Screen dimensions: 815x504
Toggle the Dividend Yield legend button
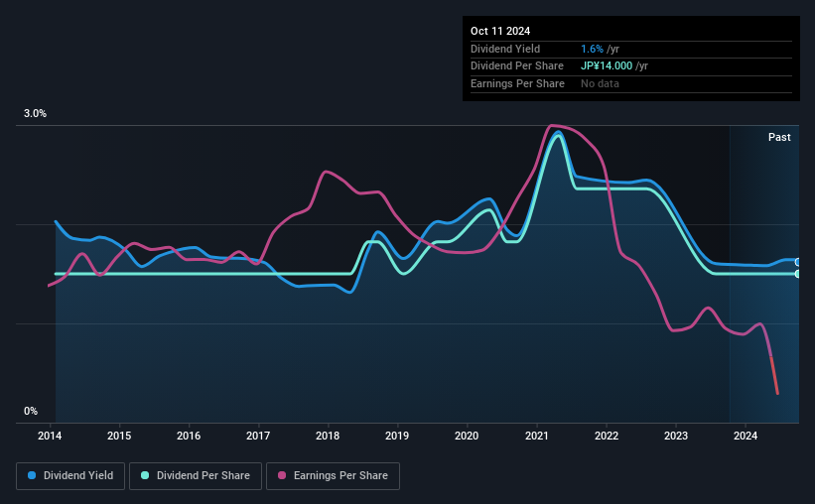pos(70,476)
